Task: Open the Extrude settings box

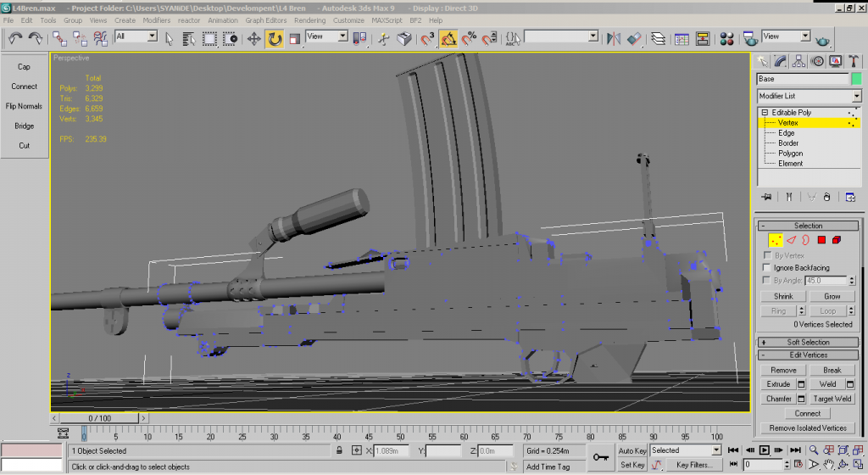Action: click(x=802, y=384)
